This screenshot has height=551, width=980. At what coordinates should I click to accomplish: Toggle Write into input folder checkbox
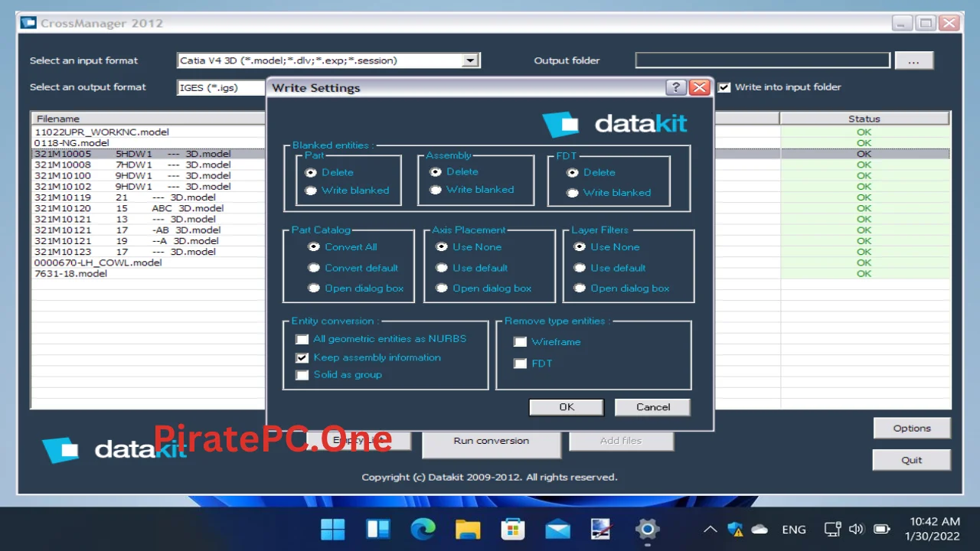pos(724,87)
